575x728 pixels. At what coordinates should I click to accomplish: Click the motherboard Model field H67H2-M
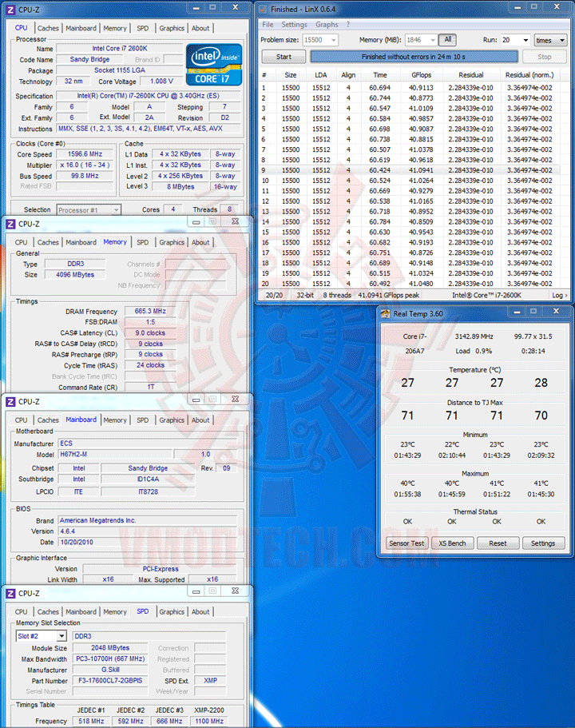pyautogui.click(x=115, y=454)
